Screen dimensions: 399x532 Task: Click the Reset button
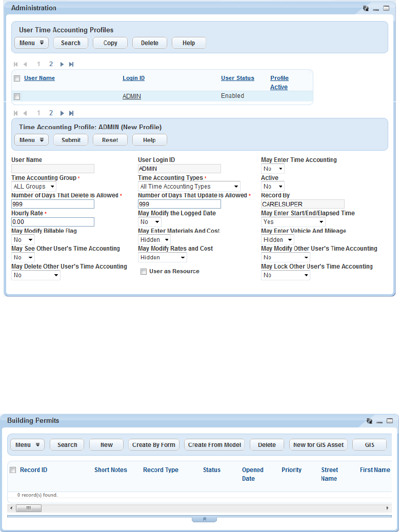point(110,140)
